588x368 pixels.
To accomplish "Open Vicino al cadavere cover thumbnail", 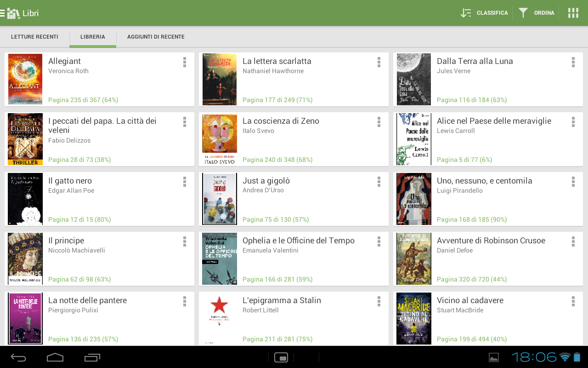I will 414,318.
